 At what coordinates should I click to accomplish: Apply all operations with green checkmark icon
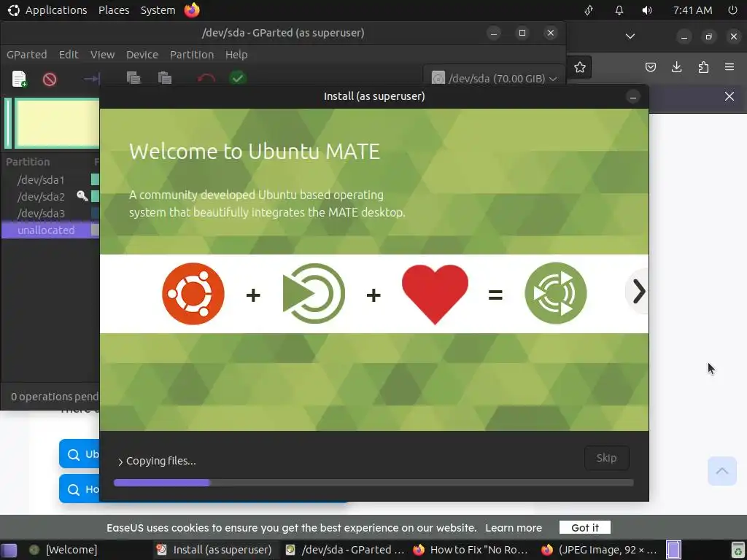[x=238, y=78]
